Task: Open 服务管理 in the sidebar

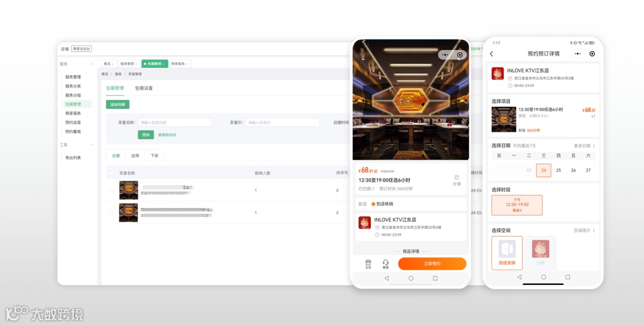Action: click(x=73, y=77)
